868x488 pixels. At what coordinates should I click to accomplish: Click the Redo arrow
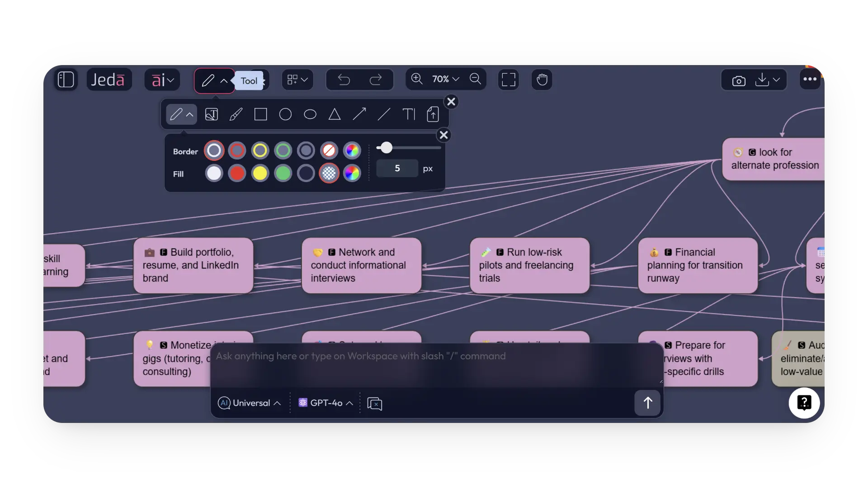click(376, 79)
